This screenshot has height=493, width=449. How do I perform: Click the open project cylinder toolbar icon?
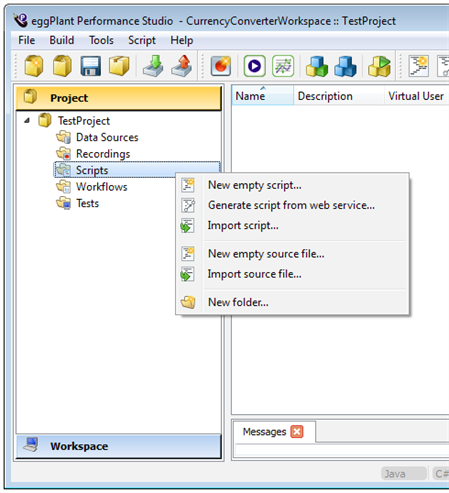[62, 66]
